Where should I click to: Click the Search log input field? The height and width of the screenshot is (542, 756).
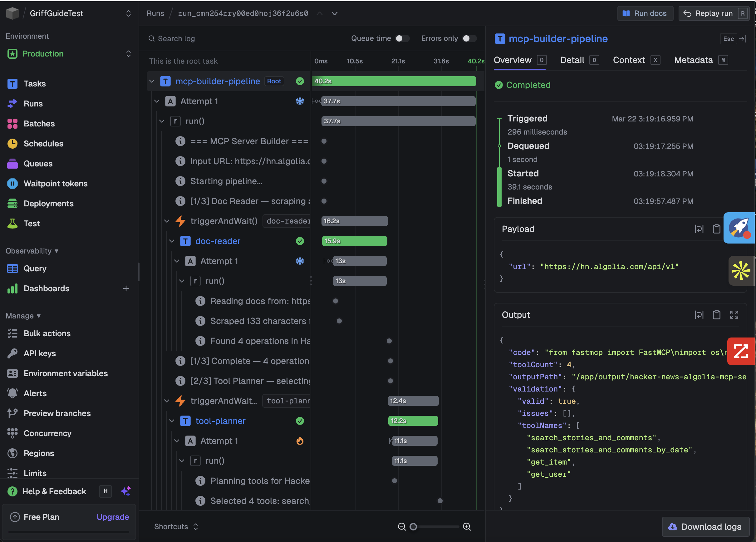tap(200, 38)
